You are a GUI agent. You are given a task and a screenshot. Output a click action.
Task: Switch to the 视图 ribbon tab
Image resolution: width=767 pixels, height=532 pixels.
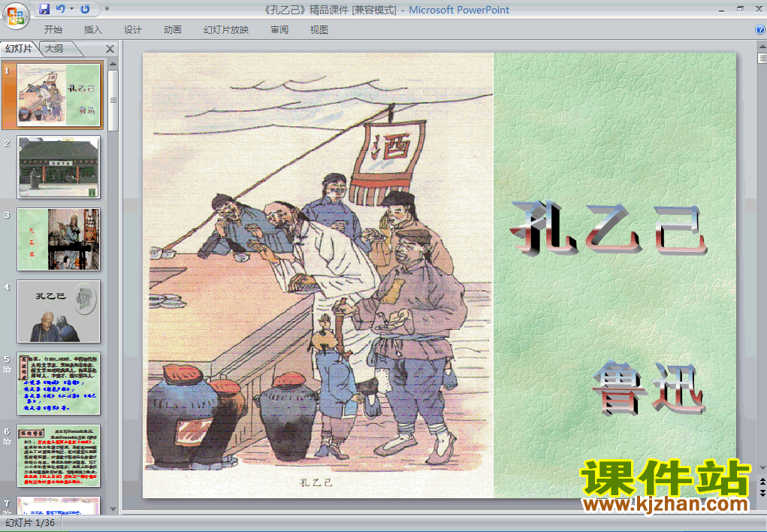click(319, 30)
